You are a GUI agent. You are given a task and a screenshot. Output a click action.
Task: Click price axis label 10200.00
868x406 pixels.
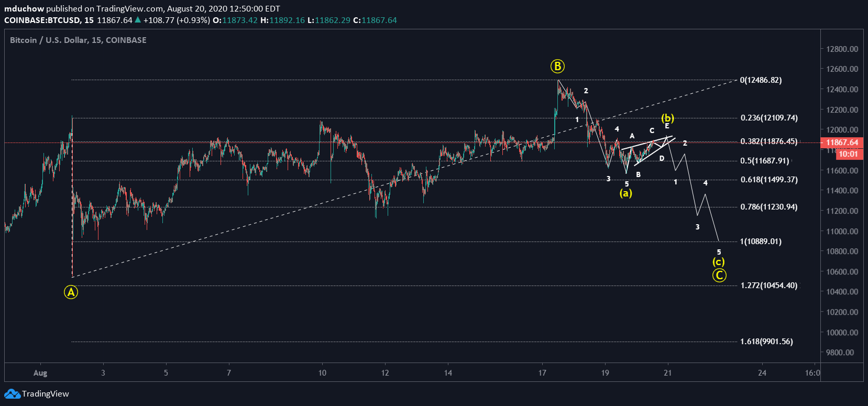(842, 312)
